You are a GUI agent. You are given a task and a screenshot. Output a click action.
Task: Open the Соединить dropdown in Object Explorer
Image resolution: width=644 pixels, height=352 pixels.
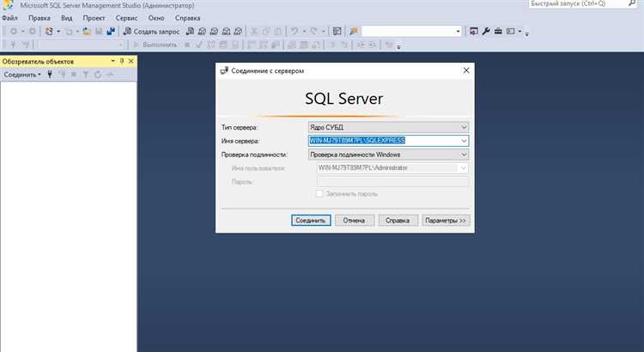click(x=21, y=75)
